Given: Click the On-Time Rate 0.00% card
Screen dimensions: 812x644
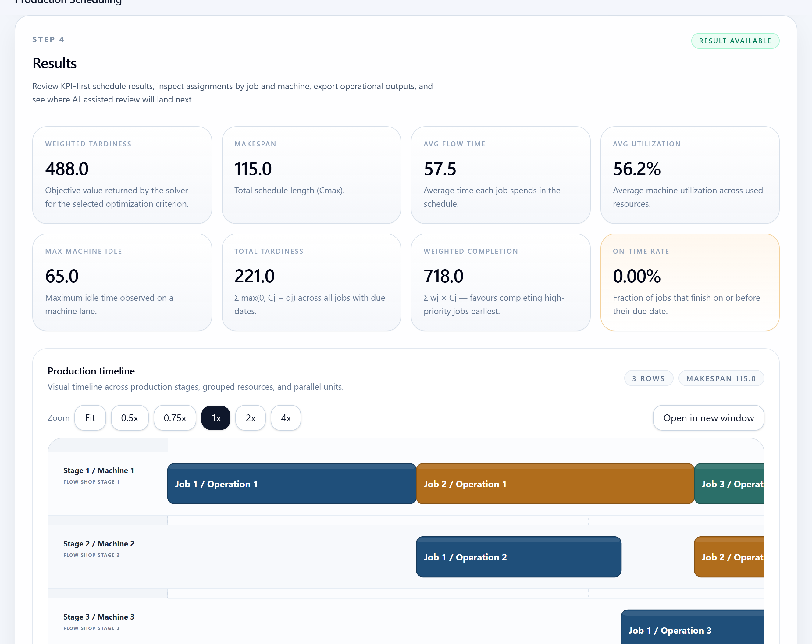Looking at the screenshot, I should 690,283.
